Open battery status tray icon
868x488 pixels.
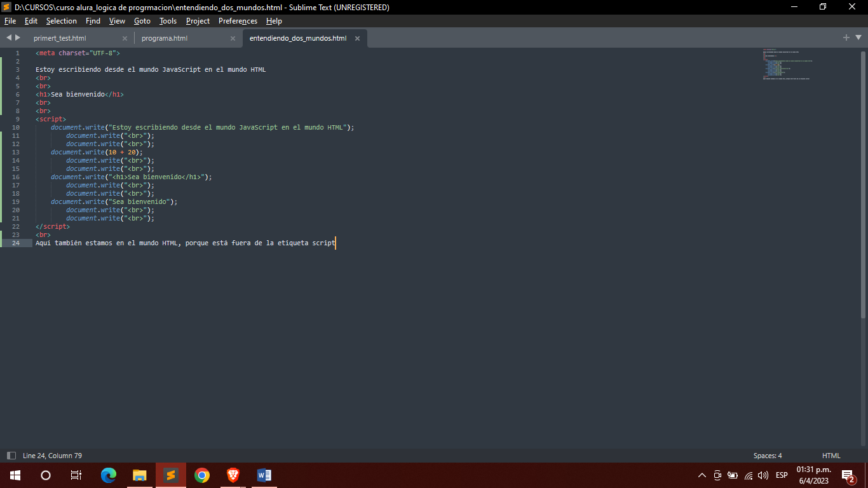click(x=733, y=475)
